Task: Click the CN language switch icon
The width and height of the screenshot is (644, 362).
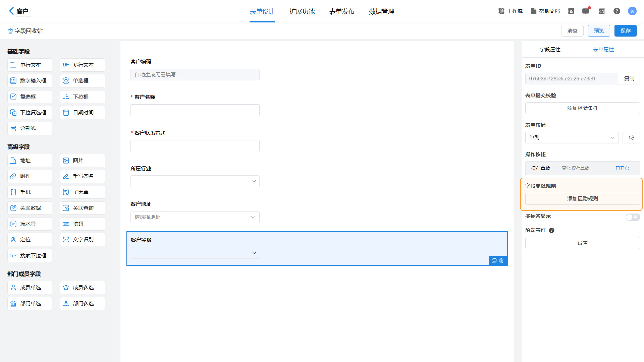Action: [602, 11]
